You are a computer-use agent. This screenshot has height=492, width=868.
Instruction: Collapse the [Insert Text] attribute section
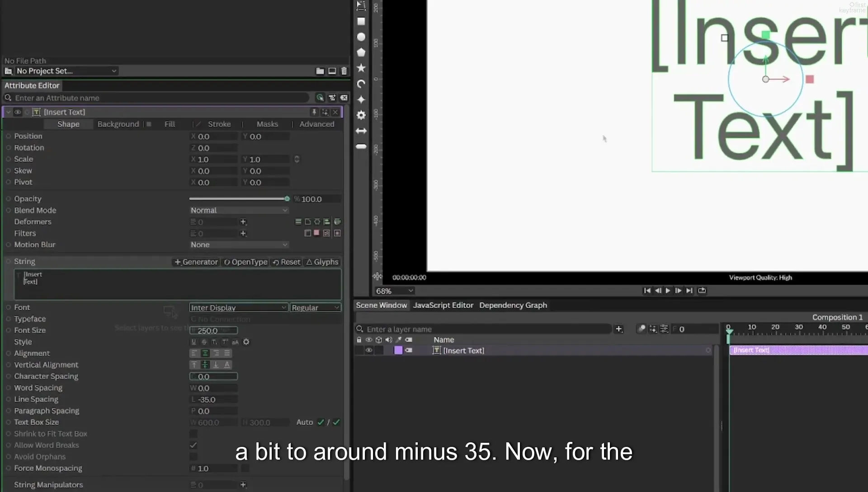point(8,112)
